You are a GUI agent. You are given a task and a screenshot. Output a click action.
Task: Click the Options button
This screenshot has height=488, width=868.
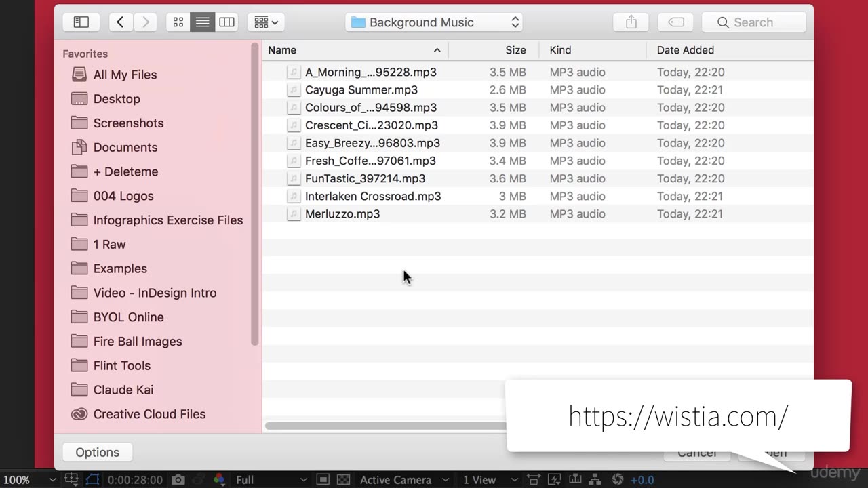pos(98,452)
